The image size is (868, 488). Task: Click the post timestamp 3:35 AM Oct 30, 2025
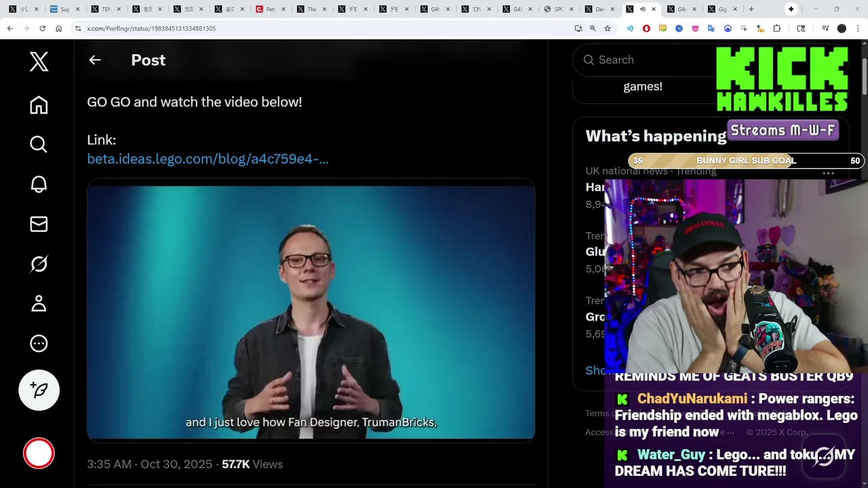(x=149, y=464)
